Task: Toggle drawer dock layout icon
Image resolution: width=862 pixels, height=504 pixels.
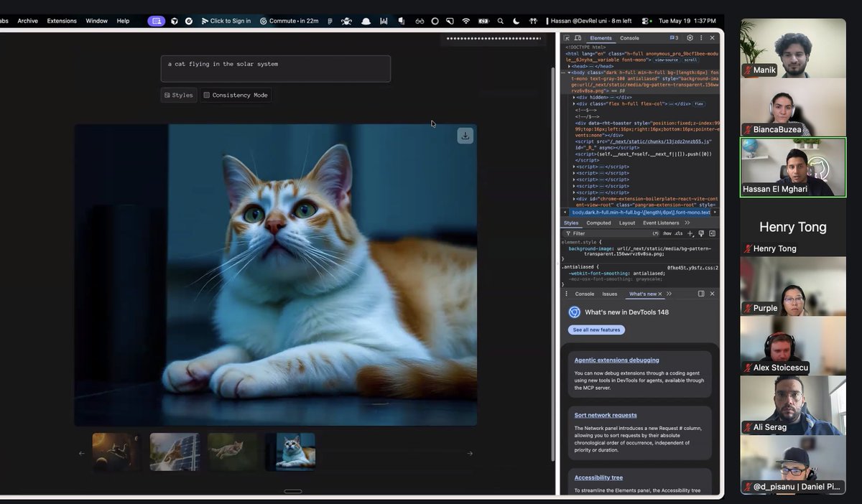Action: tap(701, 294)
